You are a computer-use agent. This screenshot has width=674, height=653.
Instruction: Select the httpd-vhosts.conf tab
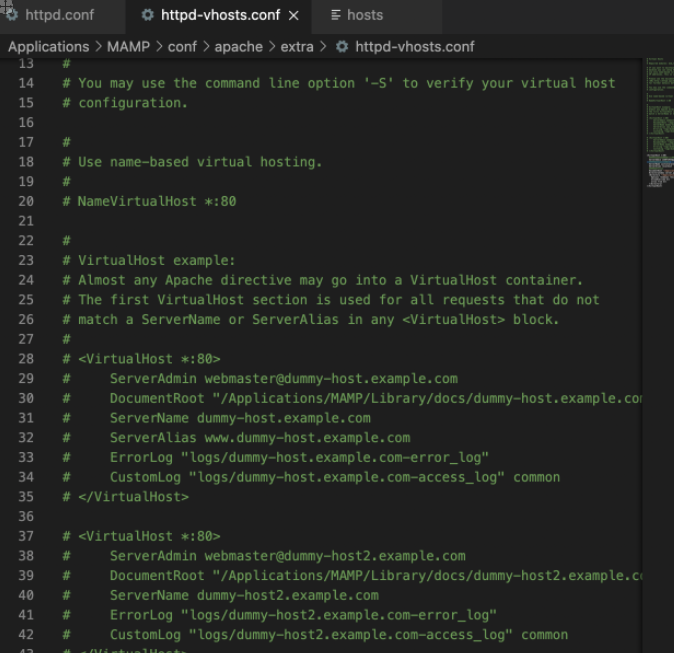pyautogui.click(x=220, y=15)
